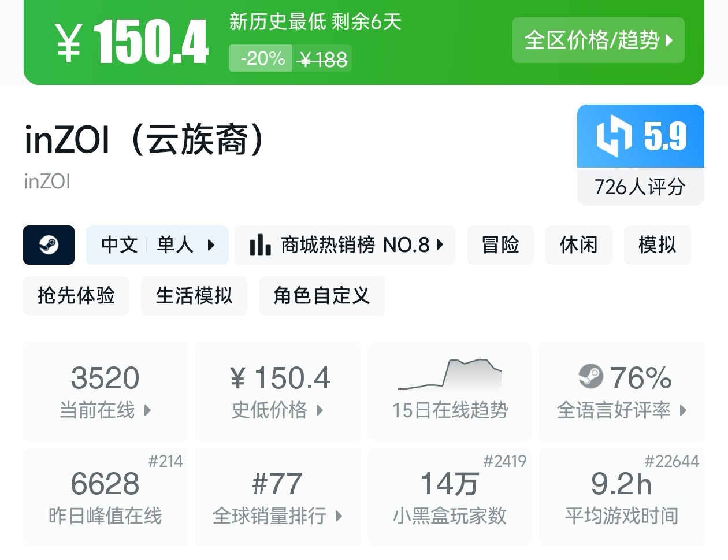The height and width of the screenshot is (560, 728).
Task: Click the 小黑盒 logo icon beside 5.9
Action: [614, 136]
